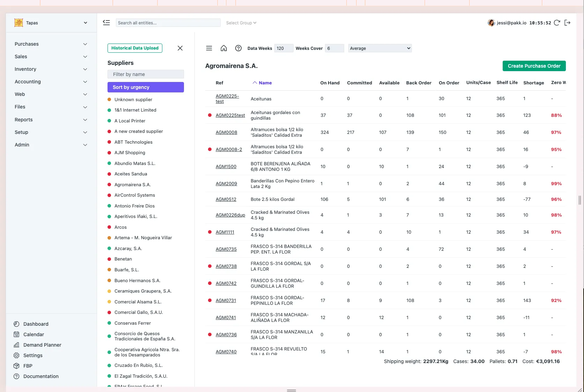The image size is (584, 392).
Task: Click the refresh icon beside the clock
Action: tap(557, 23)
